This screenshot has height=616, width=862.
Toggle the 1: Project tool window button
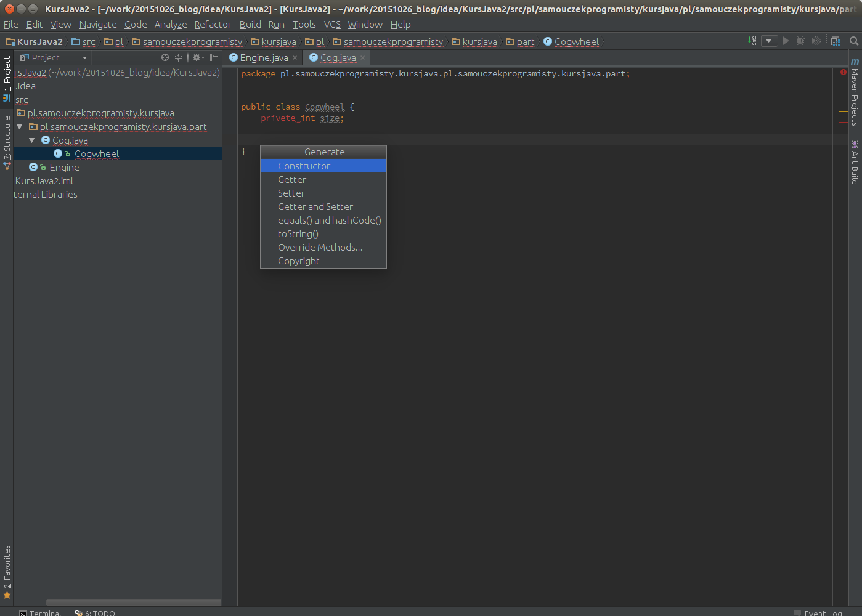point(7,78)
